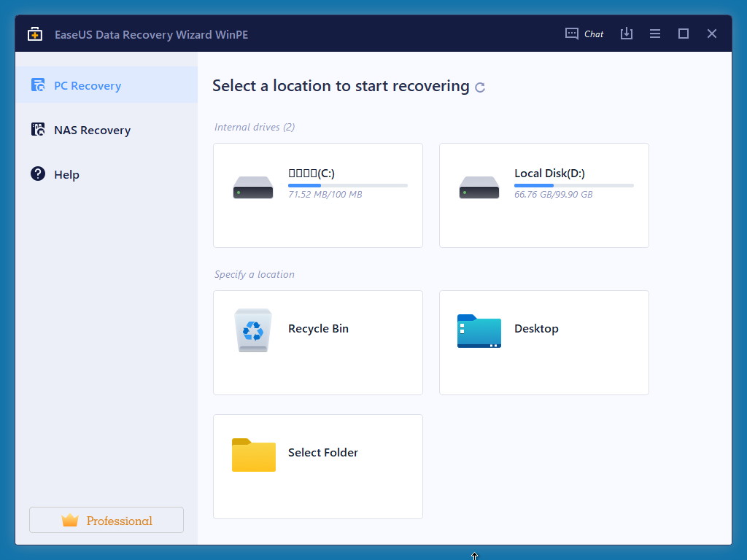Screen dimensions: 747x560
Task: Refresh the drive list
Action: tap(480, 87)
